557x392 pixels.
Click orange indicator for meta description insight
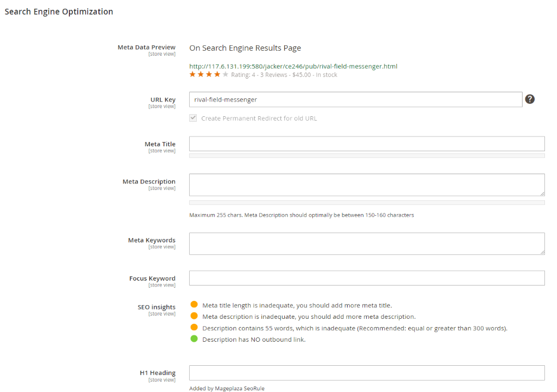194,316
